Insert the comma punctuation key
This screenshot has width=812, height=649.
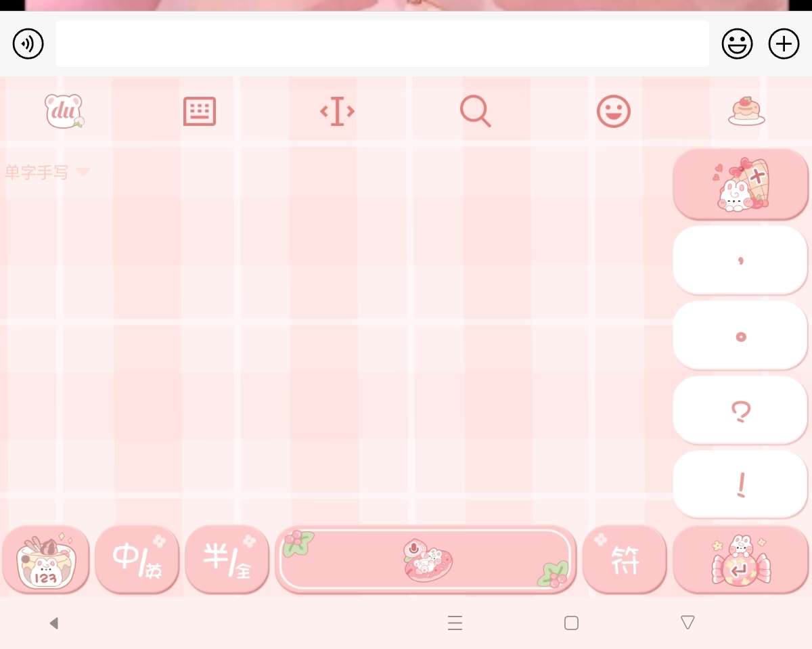pos(741,260)
